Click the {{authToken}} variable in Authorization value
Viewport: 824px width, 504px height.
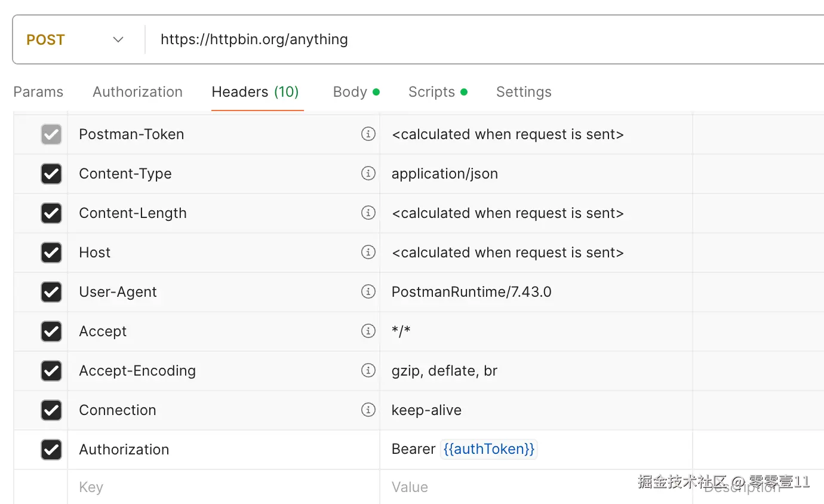(x=489, y=449)
